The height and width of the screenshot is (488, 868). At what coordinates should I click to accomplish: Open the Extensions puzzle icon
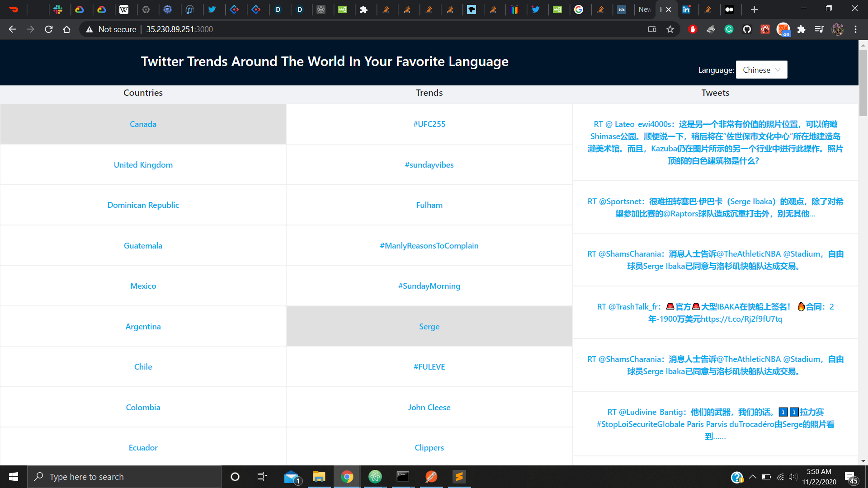801,29
